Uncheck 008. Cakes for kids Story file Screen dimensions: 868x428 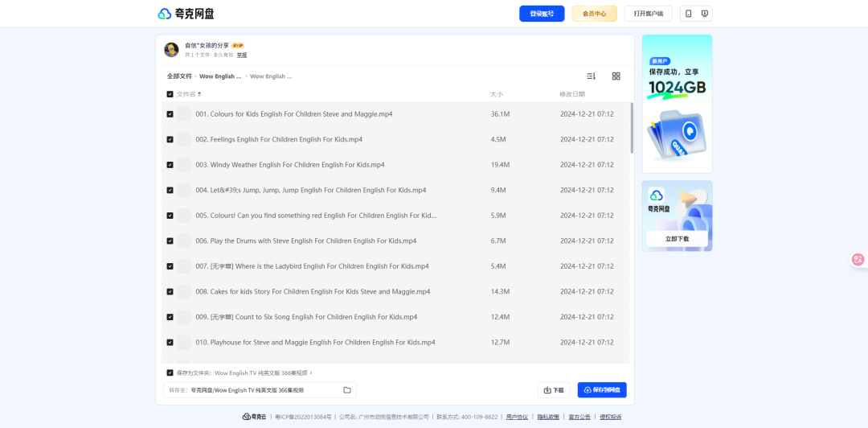pos(170,291)
